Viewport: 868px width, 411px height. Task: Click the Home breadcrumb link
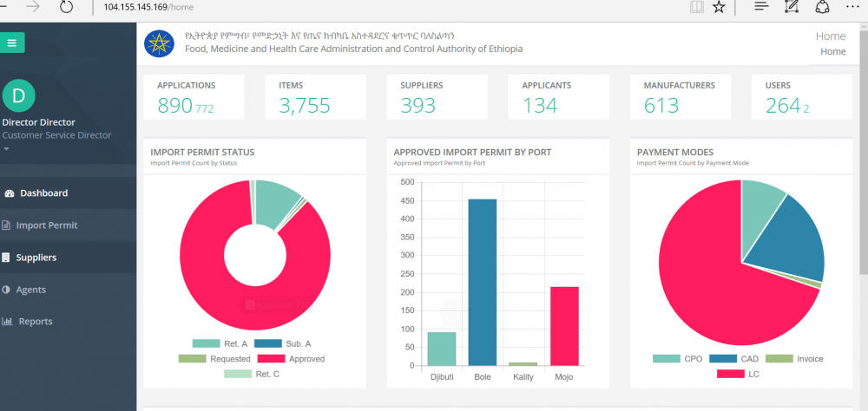[x=832, y=52]
